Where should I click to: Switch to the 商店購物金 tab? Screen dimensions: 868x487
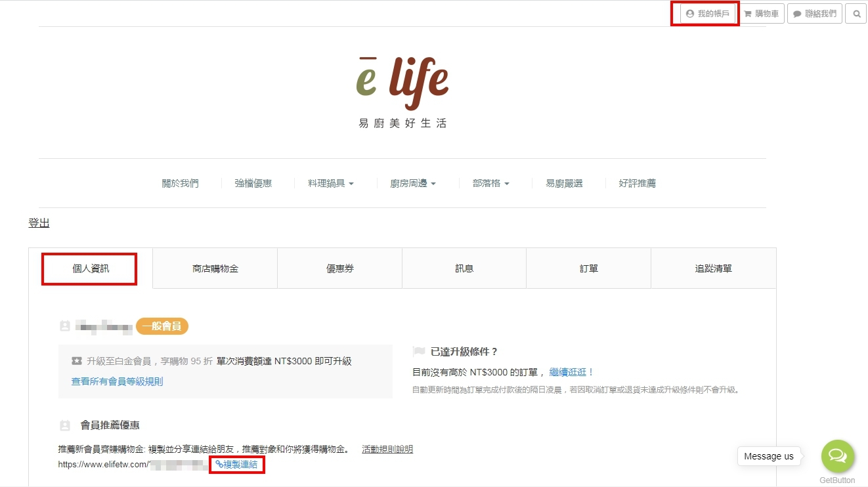(x=215, y=268)
